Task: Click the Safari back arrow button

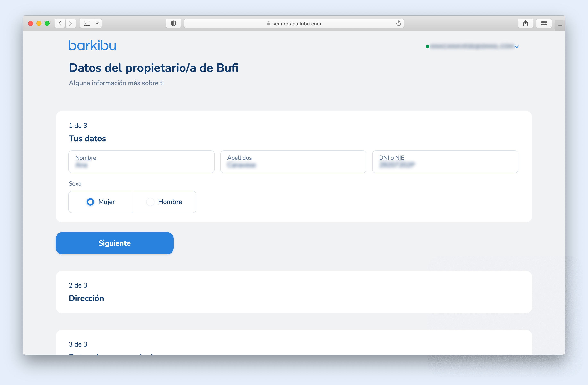Action: pyautogui.click(x=60, y=24)
